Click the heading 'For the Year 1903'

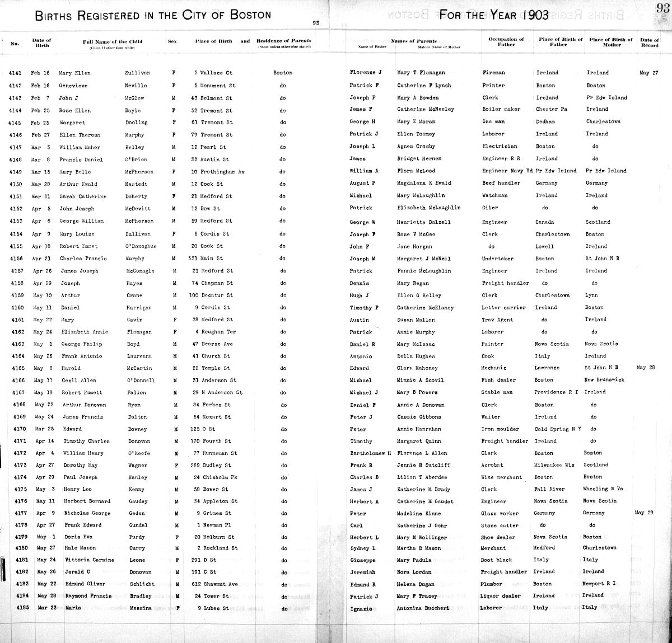(494, 15)
